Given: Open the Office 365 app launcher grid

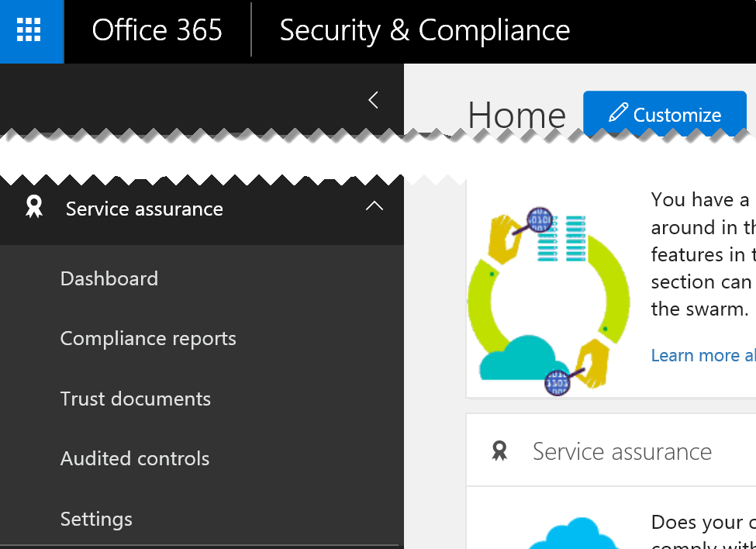Looking at the screenshot, I should coord(29,30).
